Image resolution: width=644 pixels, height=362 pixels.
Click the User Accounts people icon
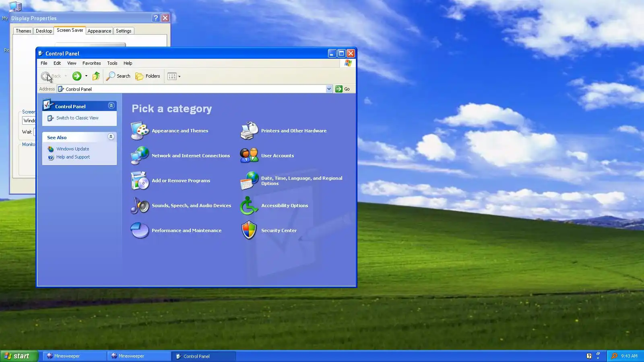tap(250, 156)
